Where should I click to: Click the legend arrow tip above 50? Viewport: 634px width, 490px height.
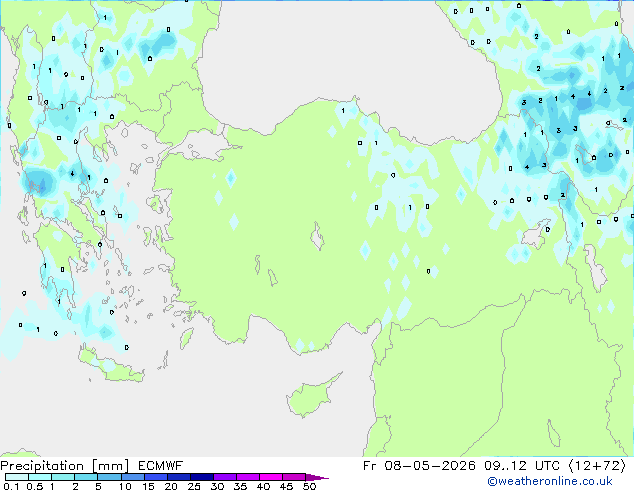tap(317, 477)
